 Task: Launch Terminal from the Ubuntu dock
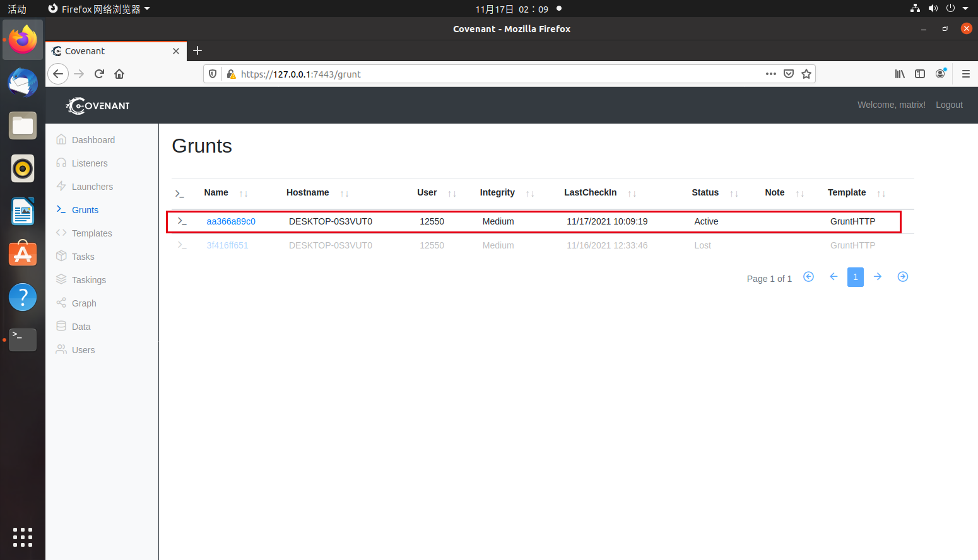[23, 339]
